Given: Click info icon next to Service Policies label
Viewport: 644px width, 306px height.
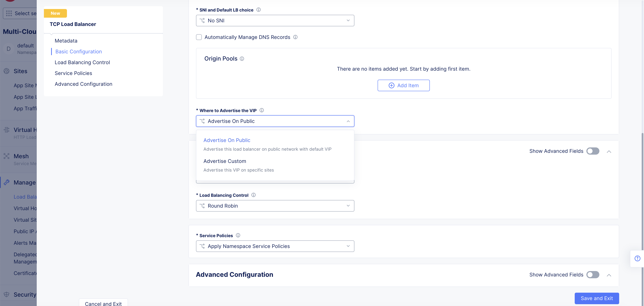Looking at the screenshot, I should (x=238, y=235).
